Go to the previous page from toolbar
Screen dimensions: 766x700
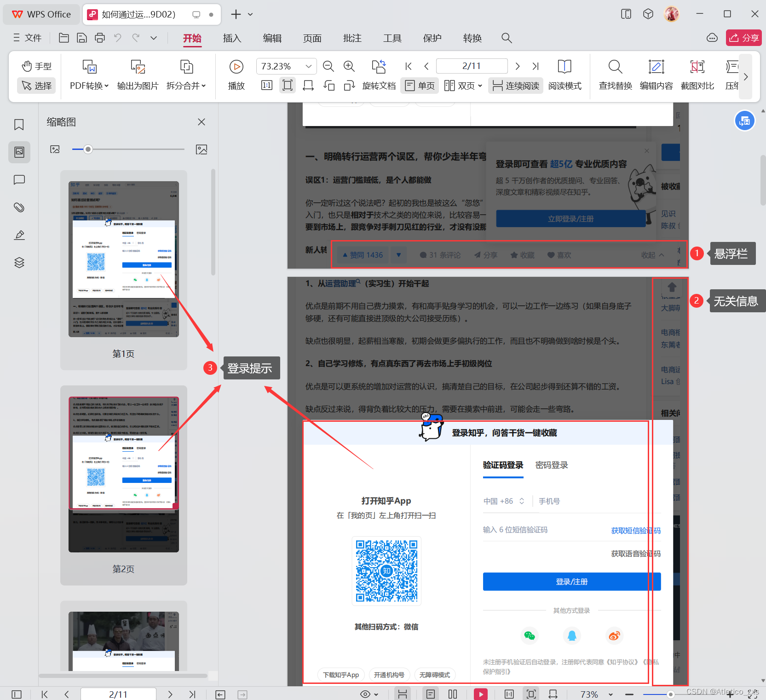(x=426, y=66)
